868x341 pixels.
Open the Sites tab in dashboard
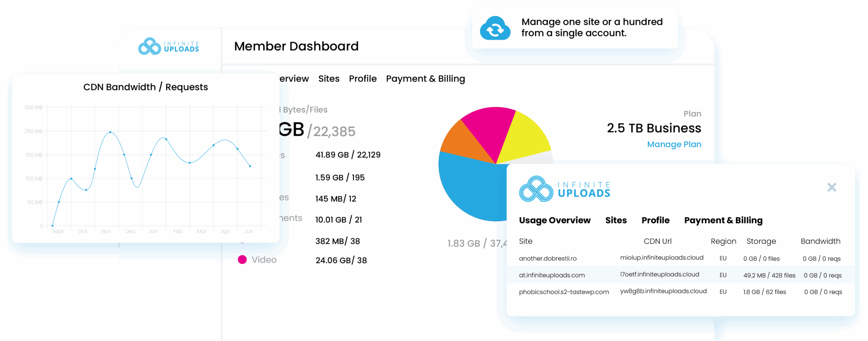point(329,79)
